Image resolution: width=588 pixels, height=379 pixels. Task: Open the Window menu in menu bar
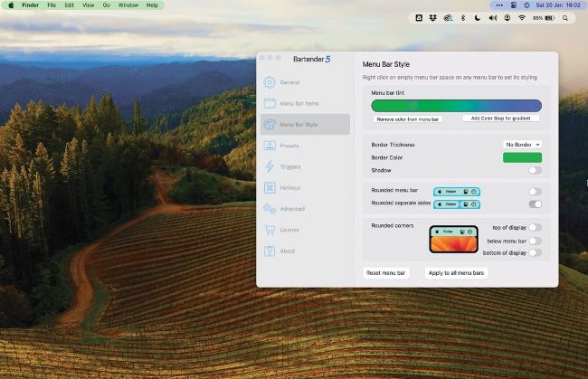click(x=128, y=5)
